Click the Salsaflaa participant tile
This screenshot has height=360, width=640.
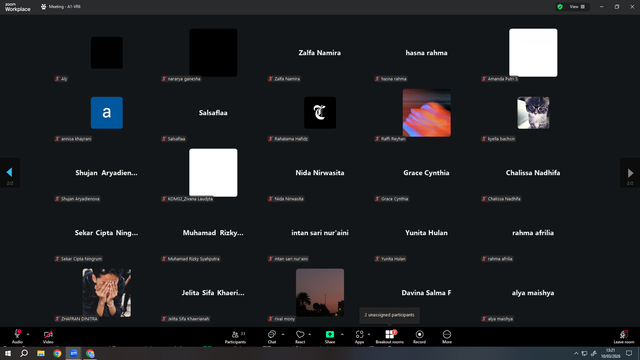pos(213,113)
